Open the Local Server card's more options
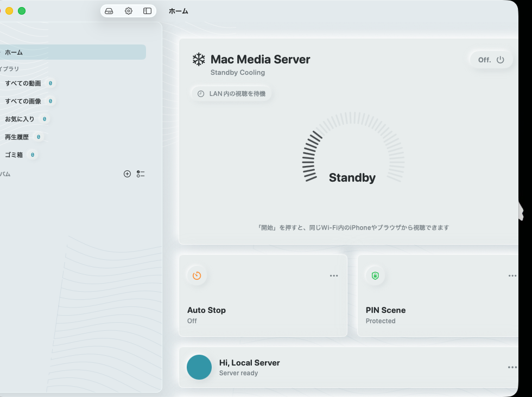The height and width of the screenshot is (397, 532). pyautogui.click(x=512, y=367)
